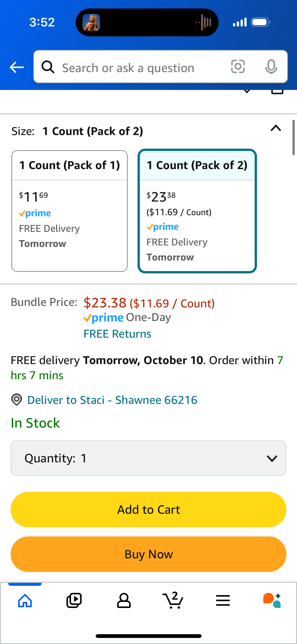The width and height of the screenshot is (297, 644).
Task: Launch the Rufus AI assistant icon
Action: 272,600
